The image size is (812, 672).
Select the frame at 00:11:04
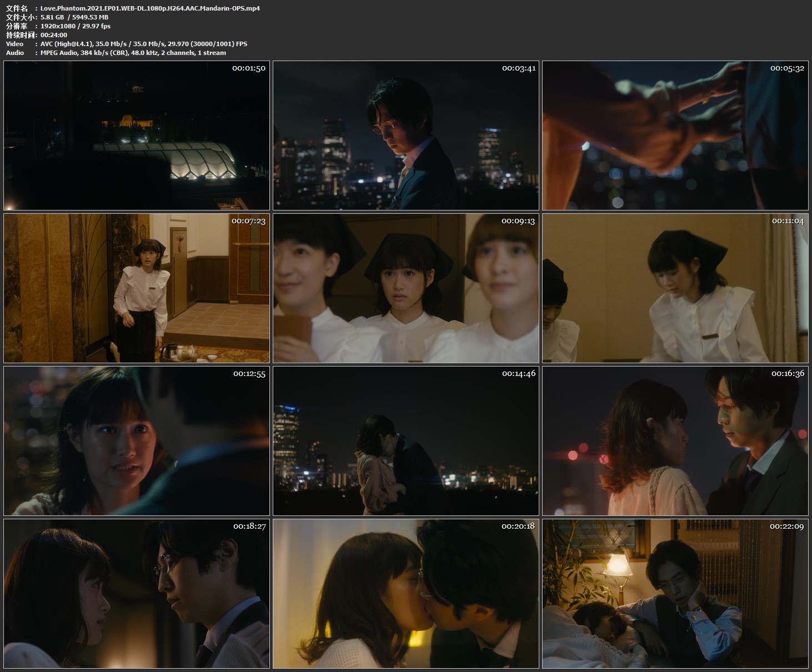[x=675, y=288]
